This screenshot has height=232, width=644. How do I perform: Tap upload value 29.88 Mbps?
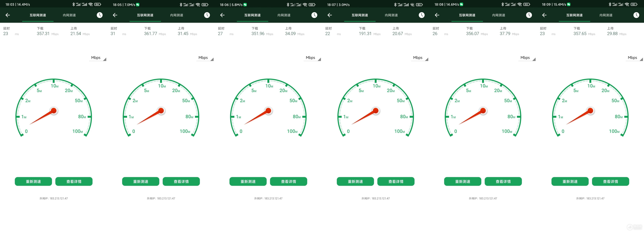617,34
